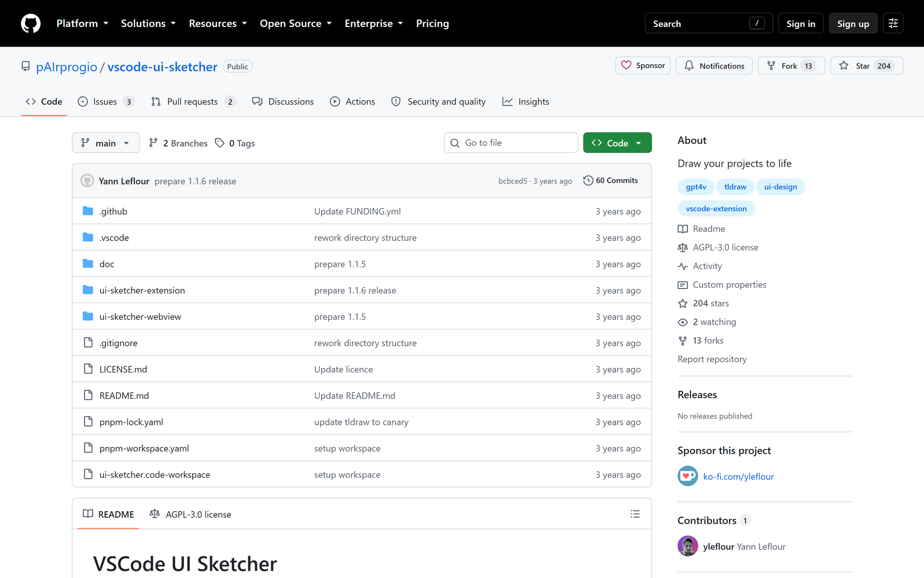Viewport: 924px width, 578px height.
Task: Expand the Open Source menu
Action: pyautogui.click(x=295, y=23)
